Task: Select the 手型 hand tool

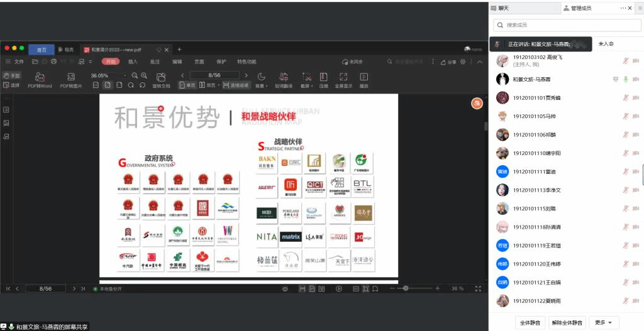Action: point(11,75)
